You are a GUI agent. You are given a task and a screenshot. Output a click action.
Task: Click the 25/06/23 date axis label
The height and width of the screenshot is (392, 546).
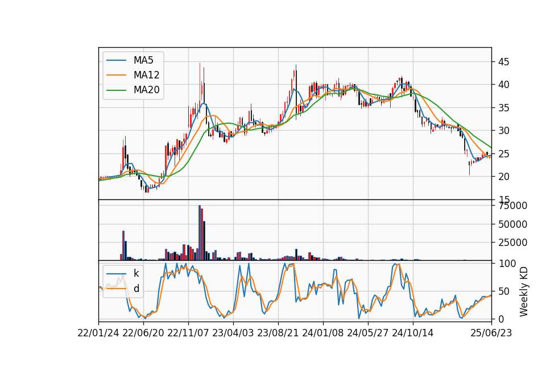(x=491, y=333)
